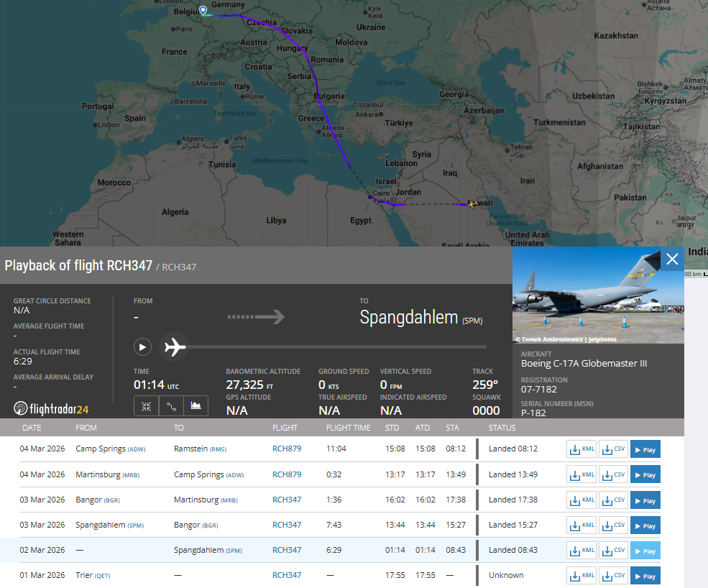Download KML for the Martinsburg to Camp Springs flight

pos(581,474)
